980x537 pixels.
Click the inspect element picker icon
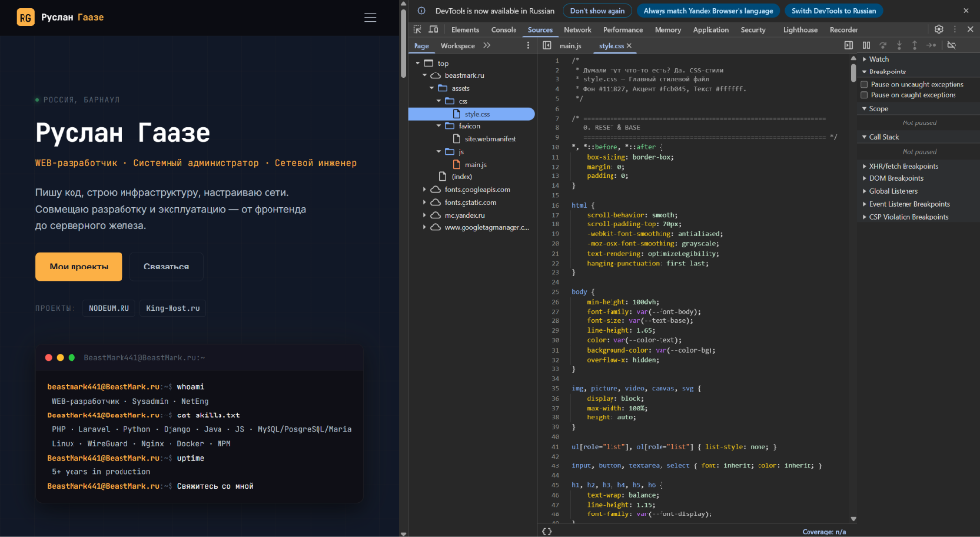417,29
